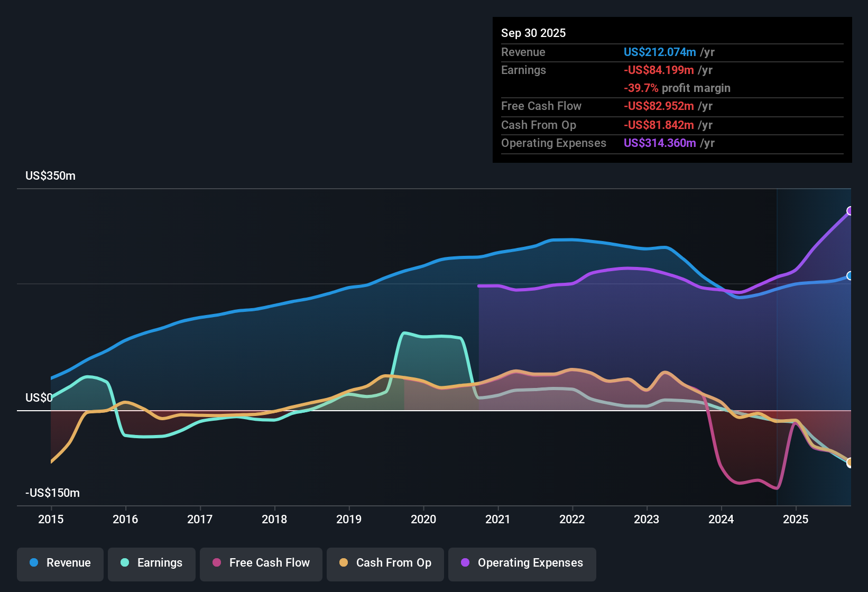Toggle Cash From Op legend item
868x592 pixels.
pos(385,563)
